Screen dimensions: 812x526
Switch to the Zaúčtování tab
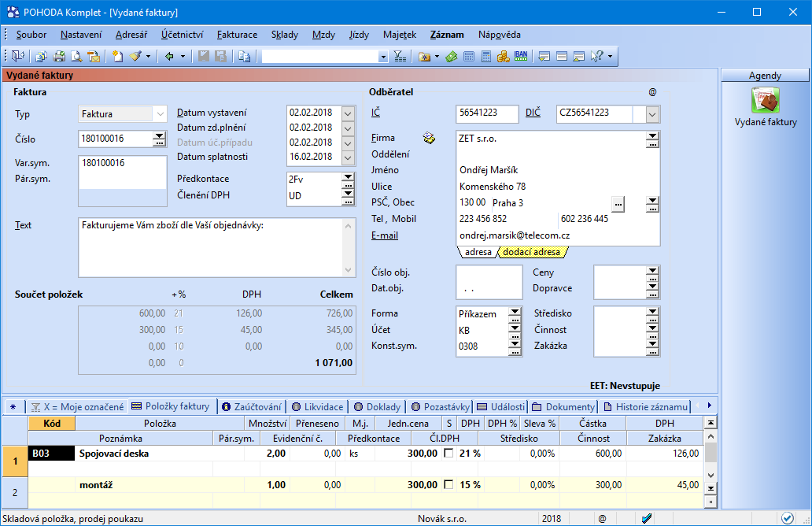(x=252, y=407)
